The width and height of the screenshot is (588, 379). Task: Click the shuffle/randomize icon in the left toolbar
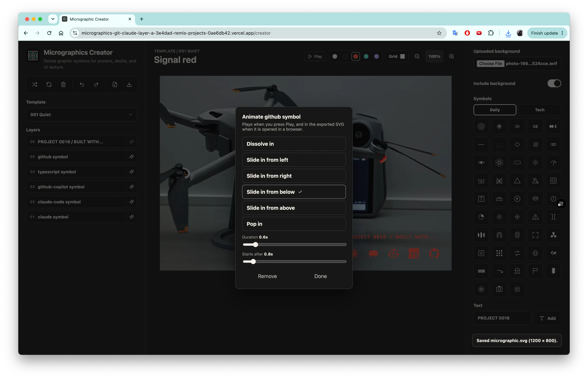coord(35,85)
